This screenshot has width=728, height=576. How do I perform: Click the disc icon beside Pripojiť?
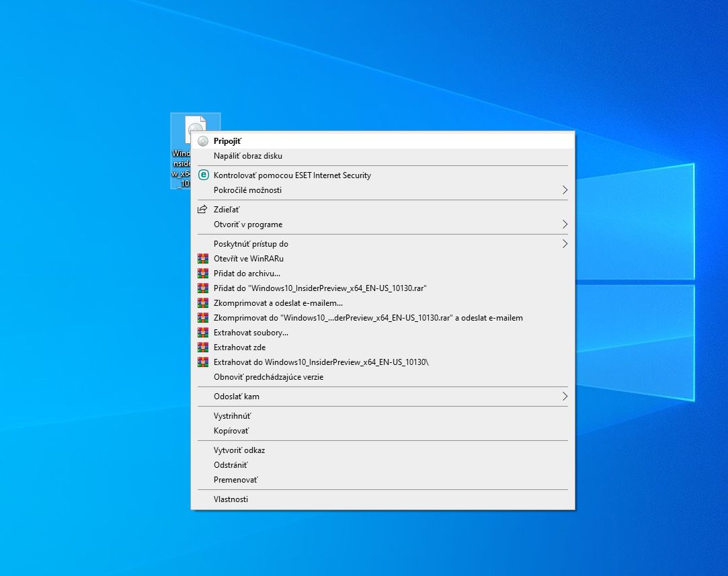click(203, 141)
